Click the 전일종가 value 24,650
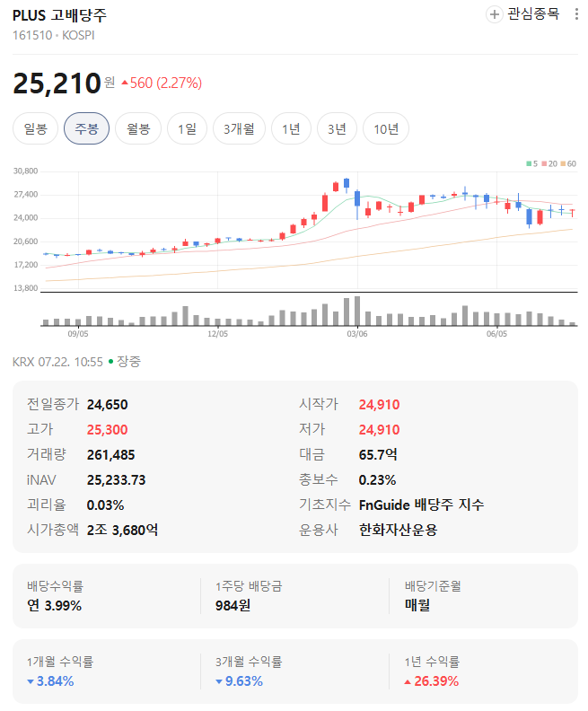Screen dimensions: 588x711 click(108, 405)
